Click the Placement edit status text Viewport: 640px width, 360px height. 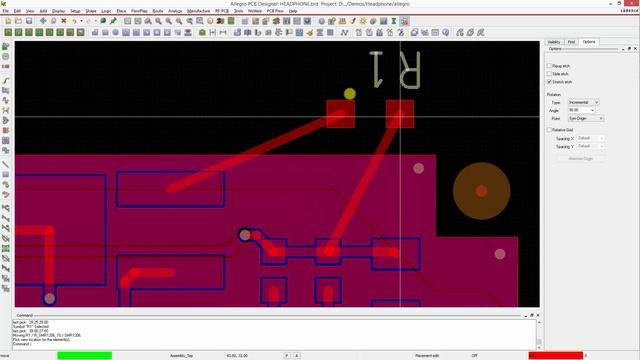click(x=427, y=356)
